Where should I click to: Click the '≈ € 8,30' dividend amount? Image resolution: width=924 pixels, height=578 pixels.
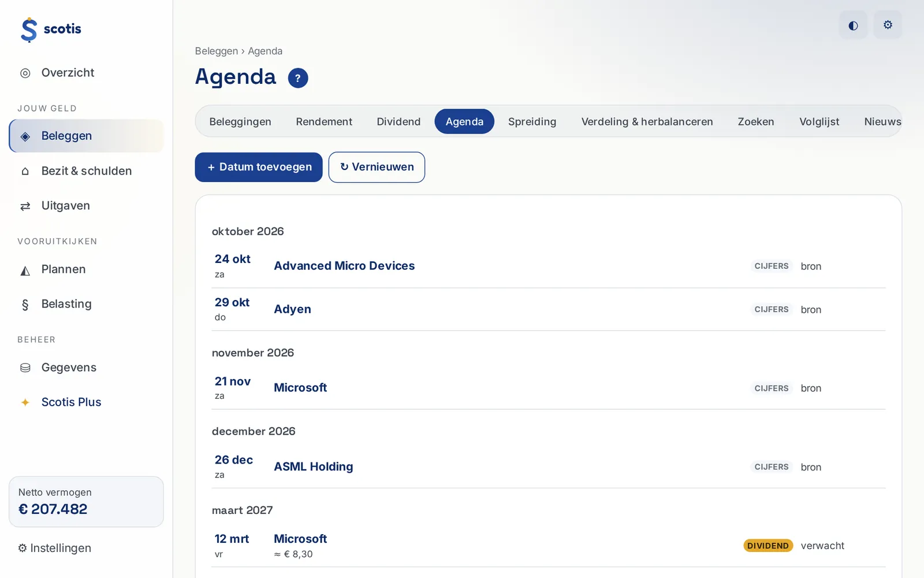(293, 554)
